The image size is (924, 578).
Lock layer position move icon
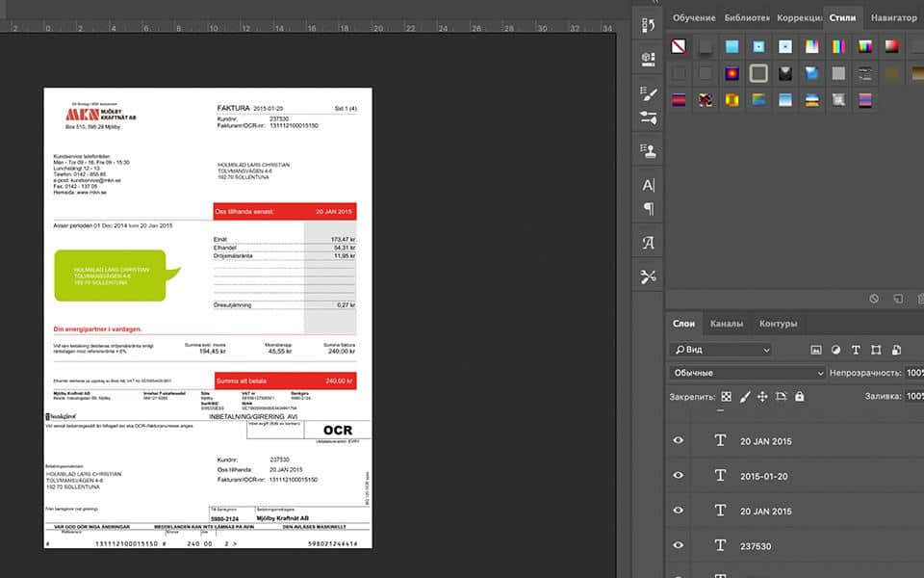pyautogui.click(x=762, y=396)
